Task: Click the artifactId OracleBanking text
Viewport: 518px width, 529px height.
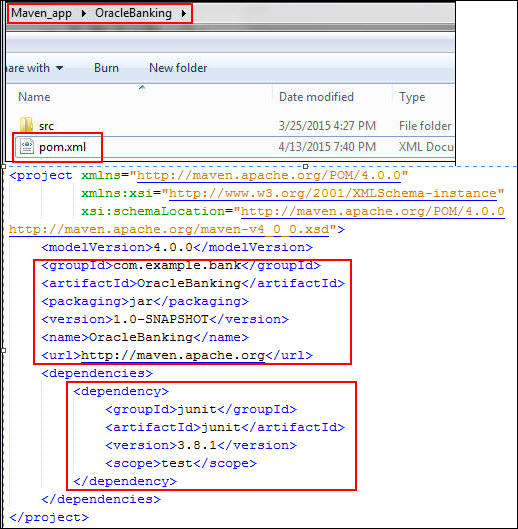Action: [189, 283]
